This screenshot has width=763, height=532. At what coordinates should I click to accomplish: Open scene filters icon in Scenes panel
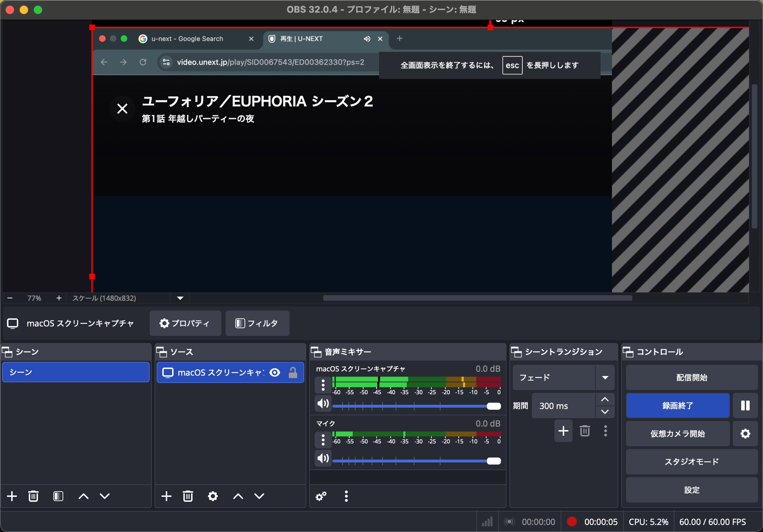(58, 496)
